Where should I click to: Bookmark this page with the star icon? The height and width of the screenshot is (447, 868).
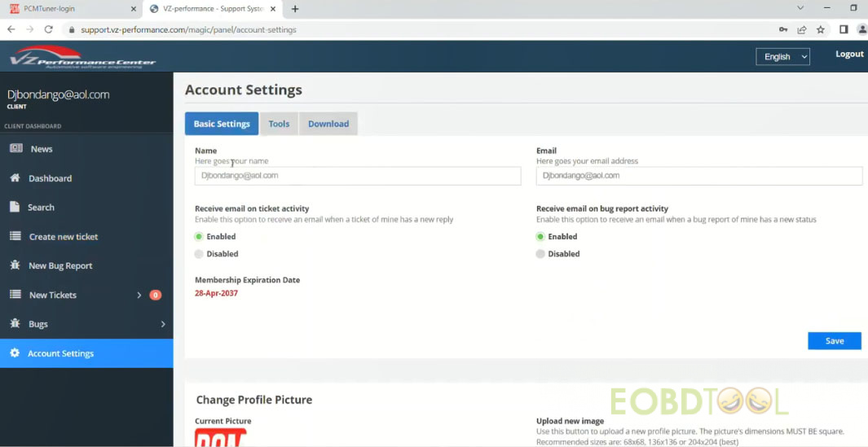click(821, 29)
